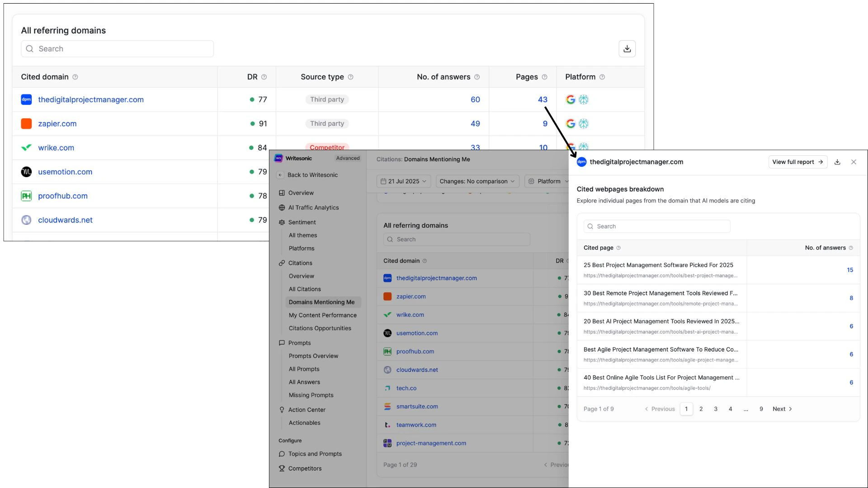
Task: Click Next in the cited pages pagination
Action: pyautogui.click(x=782, y=409)
